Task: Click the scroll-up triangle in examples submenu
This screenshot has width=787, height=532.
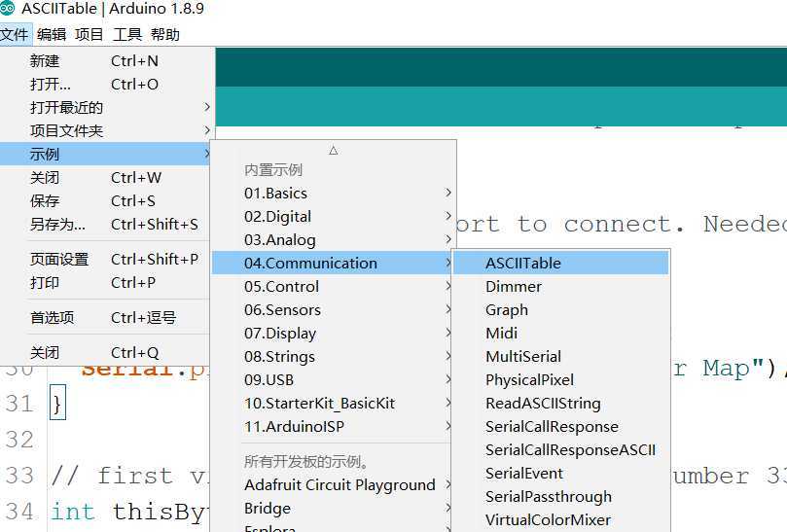Action: 334,150
